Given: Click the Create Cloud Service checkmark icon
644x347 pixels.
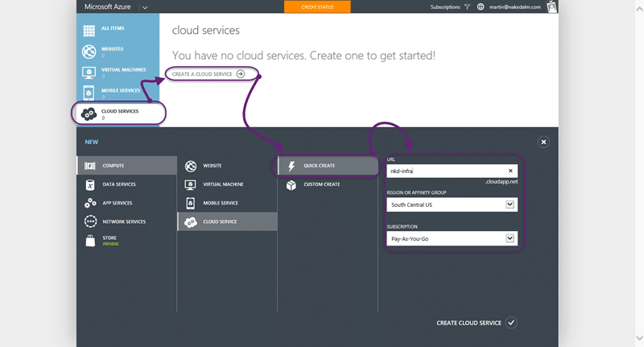Looking at the screenshot, I should (x=511, y=323).
